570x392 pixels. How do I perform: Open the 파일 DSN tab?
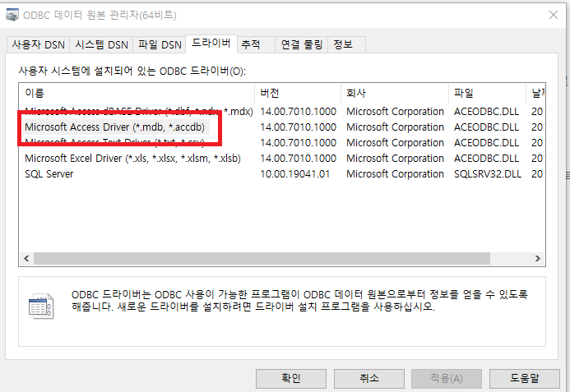point(160,44)
